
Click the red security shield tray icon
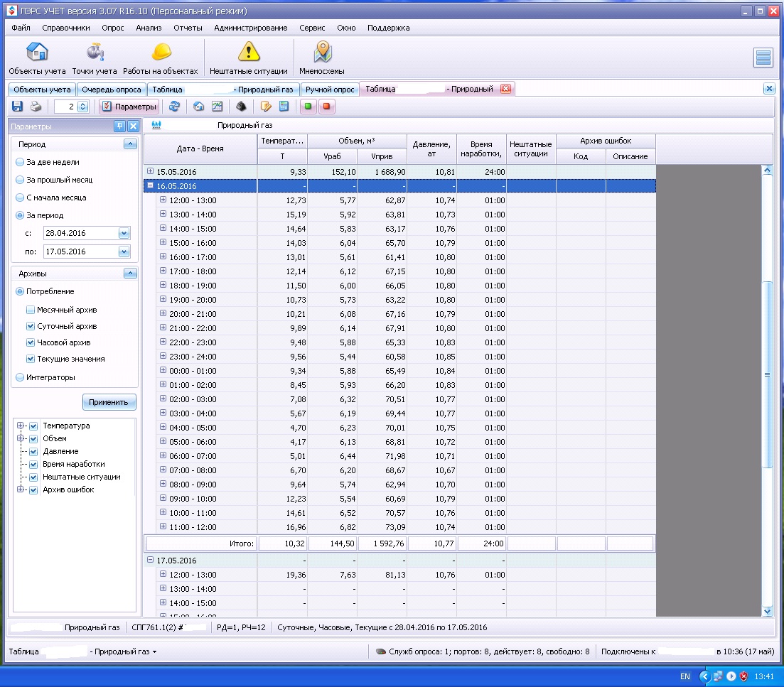[x=743, y=676]
